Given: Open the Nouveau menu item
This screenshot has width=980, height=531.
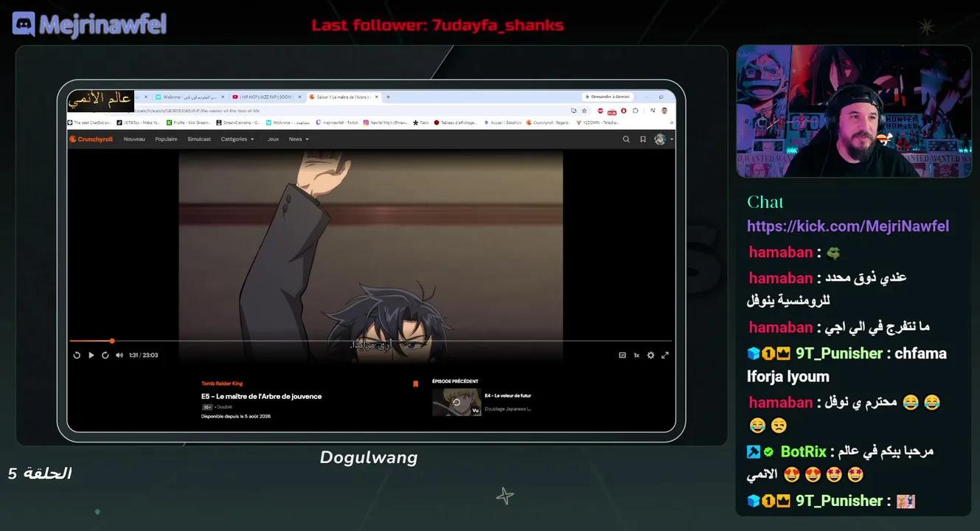Looking at the screenshot, I should pyautogui.click(x=134, y=139).
